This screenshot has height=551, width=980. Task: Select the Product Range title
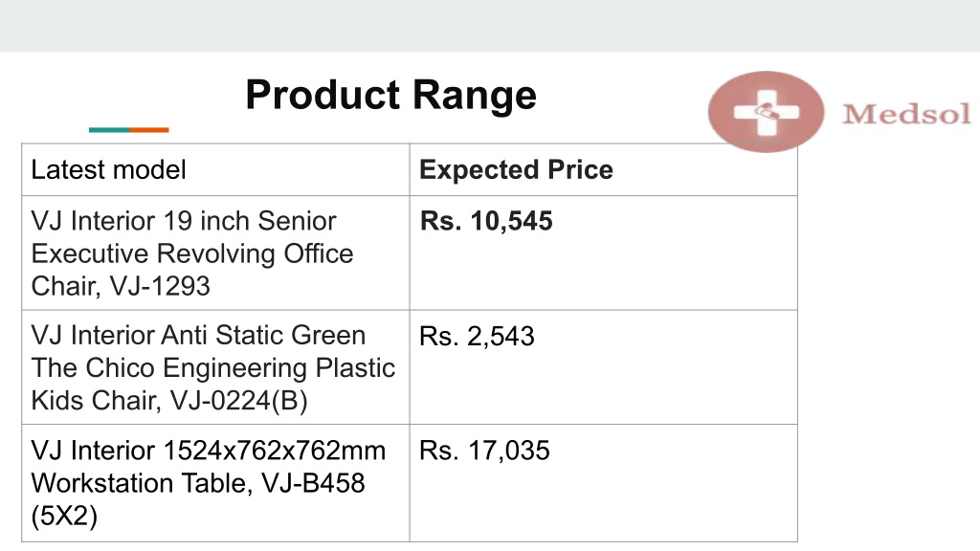pyautogui.click(x=390, y=95)
